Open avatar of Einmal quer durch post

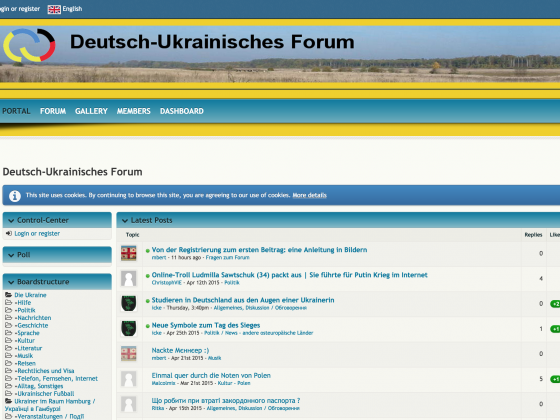[128, 379]
